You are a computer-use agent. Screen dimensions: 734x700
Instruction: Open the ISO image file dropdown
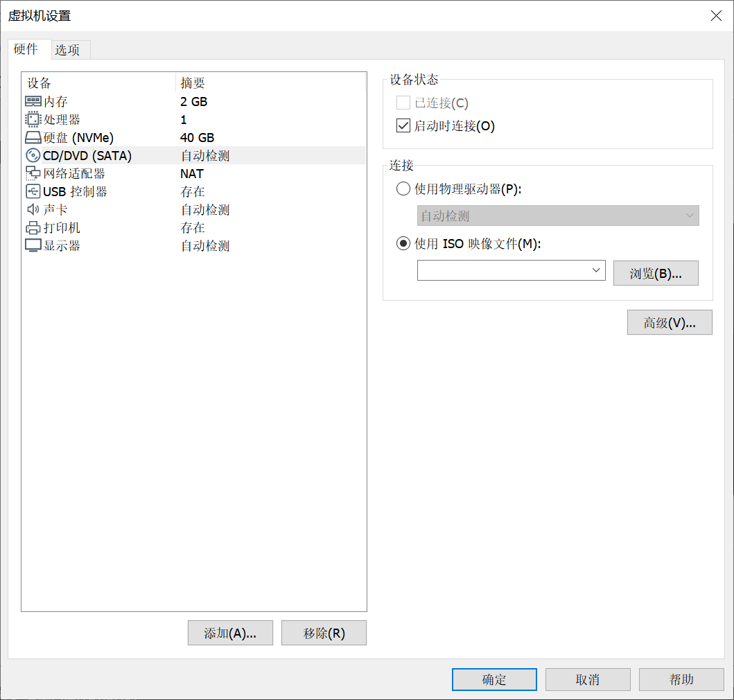[x=511, y=270]
